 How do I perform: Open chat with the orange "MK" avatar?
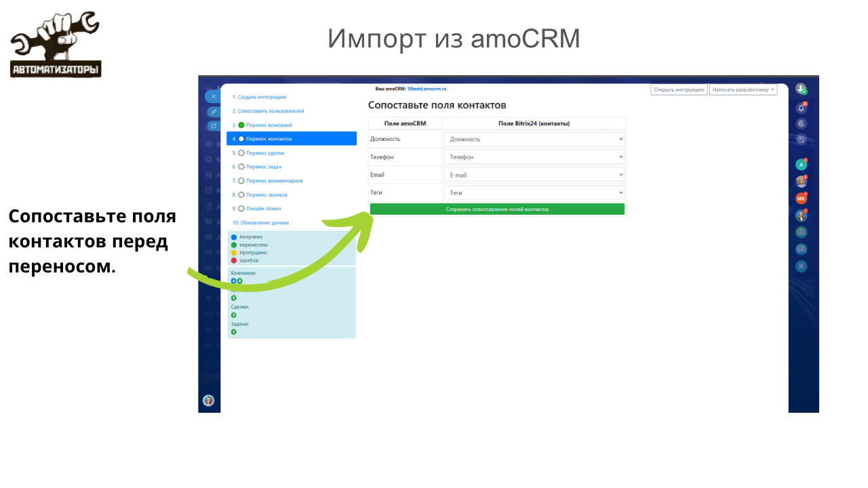(x=801, y=199)
